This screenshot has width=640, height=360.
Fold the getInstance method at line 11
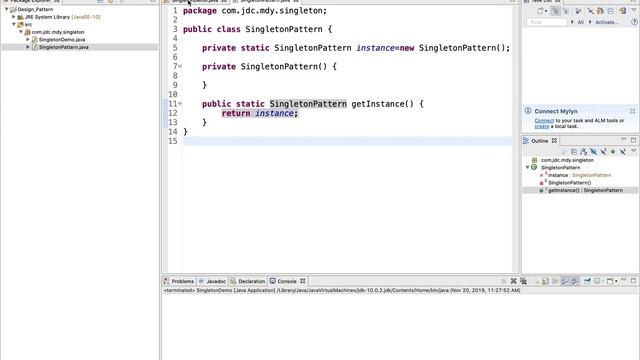coord(180,104)
